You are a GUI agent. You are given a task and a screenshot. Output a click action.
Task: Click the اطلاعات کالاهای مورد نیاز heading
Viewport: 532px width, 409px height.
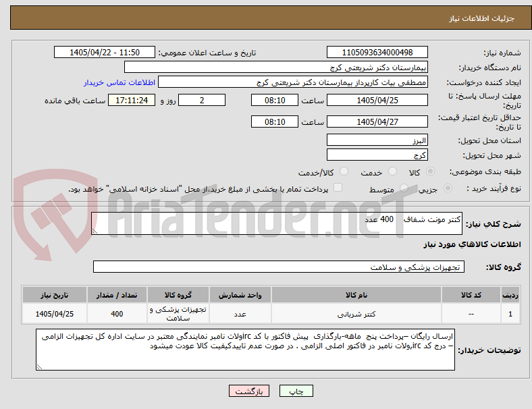472,244
